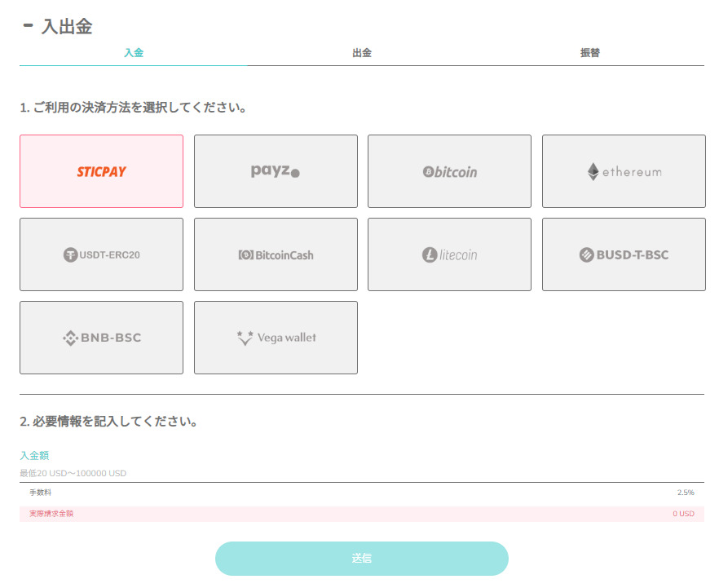Choose Vega wallet payment method

276,338
